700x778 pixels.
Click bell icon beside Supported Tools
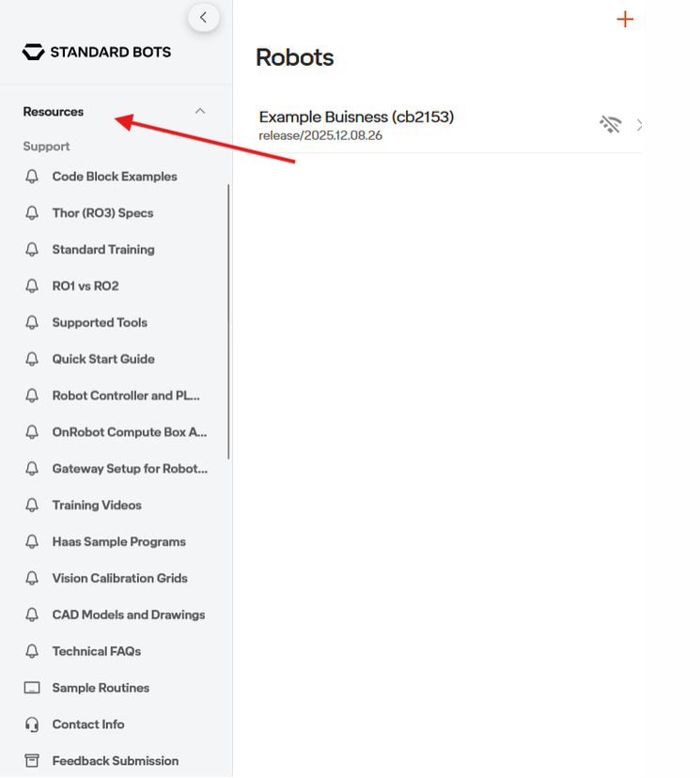tap(32, 323)
